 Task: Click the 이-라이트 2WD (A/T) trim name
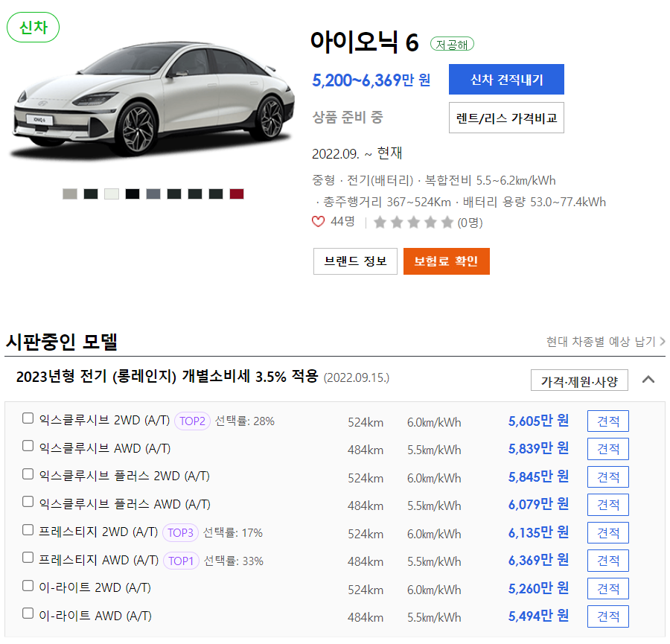(x=95, y=588)
